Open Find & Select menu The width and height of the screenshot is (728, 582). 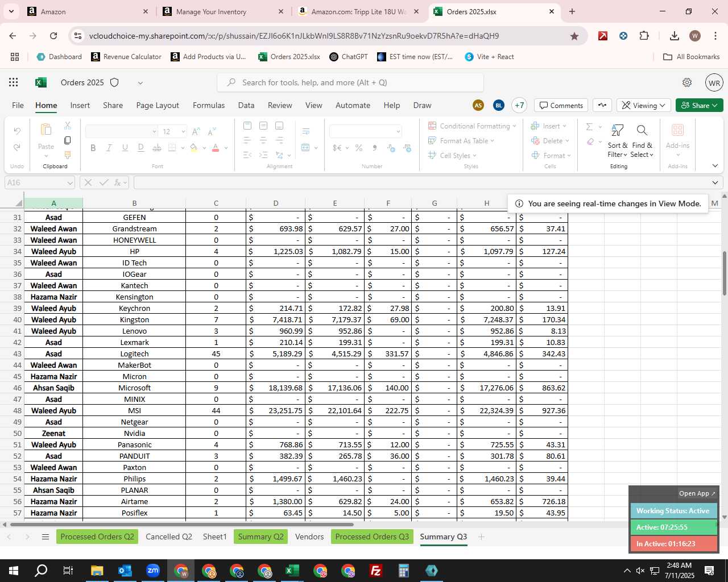coord(642,141)
